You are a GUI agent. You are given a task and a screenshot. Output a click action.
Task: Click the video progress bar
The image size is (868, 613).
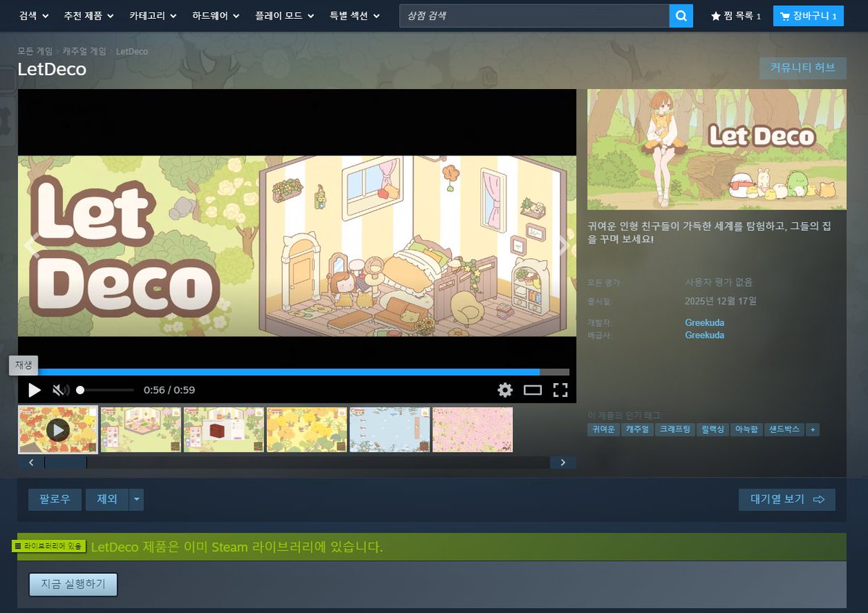pos(297,372)
